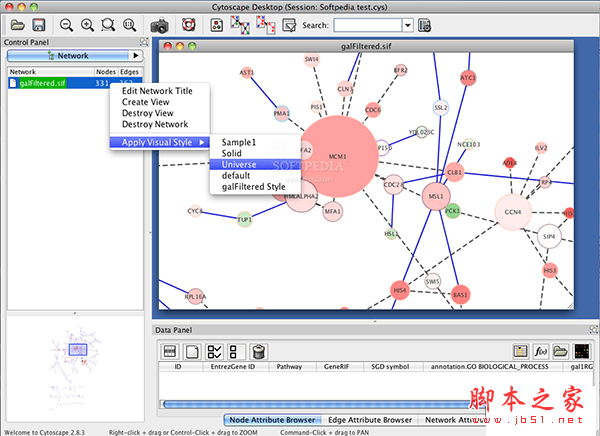The height and width of the screenshot is (436, 600).
Task: Open the VizMapper visual style icon
Action: click(x=217, y=26)
